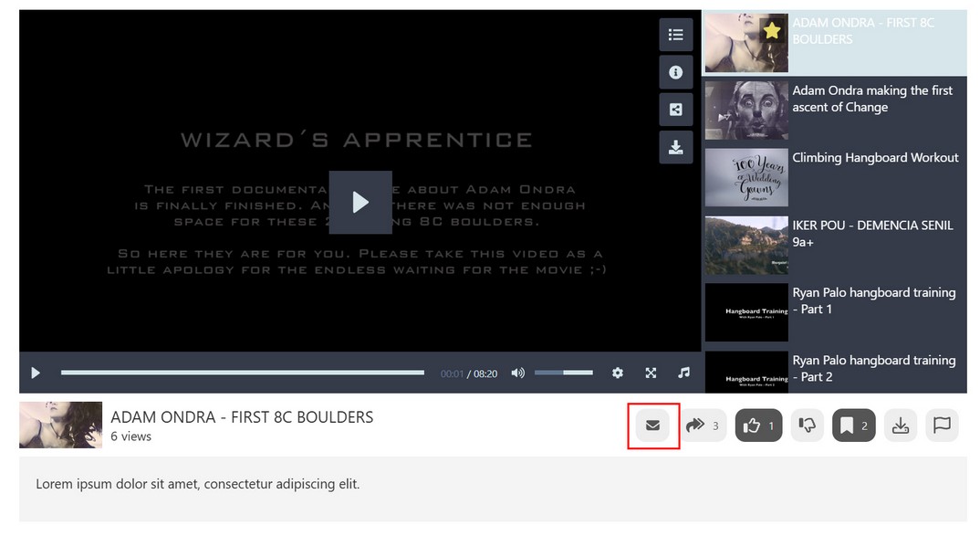Toggle the bookmark button showing 2
The width and height of the screenshot is (980, 536).
coord(854,426)
